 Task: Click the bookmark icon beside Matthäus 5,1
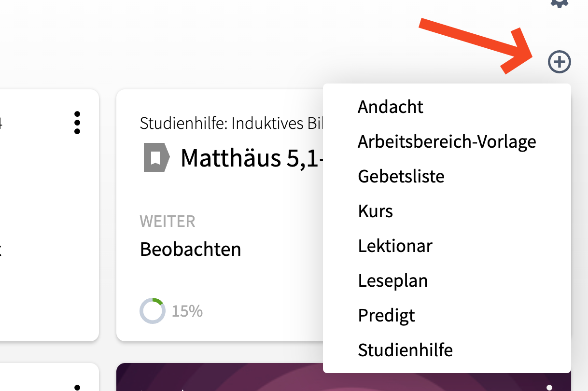click(155, 158)
